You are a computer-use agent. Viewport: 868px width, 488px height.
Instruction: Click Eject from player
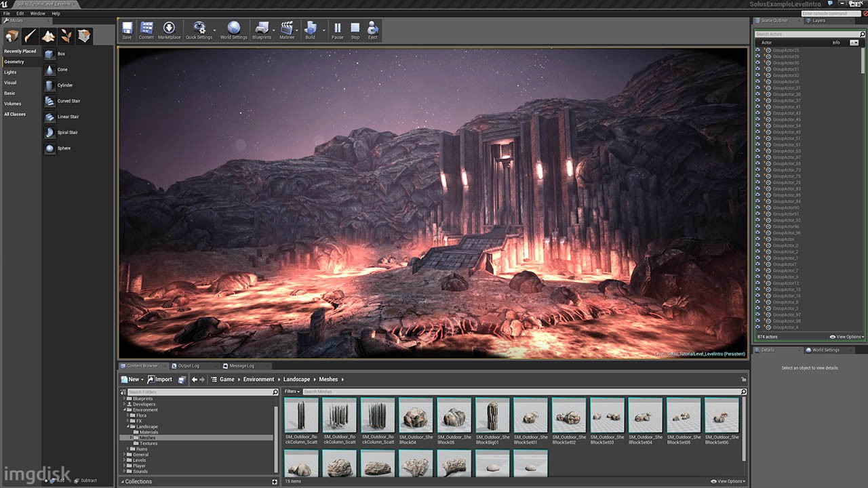(372, 30)
